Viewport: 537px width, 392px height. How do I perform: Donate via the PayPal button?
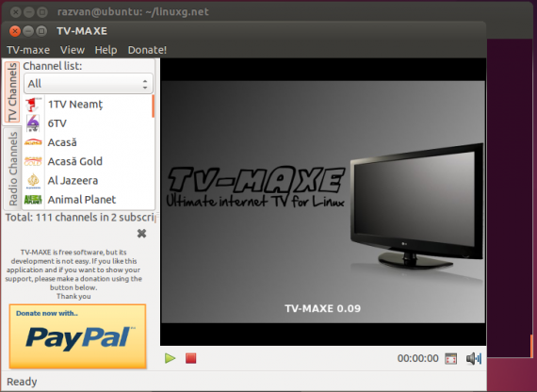pyautogui.click(x=78, y=336)
